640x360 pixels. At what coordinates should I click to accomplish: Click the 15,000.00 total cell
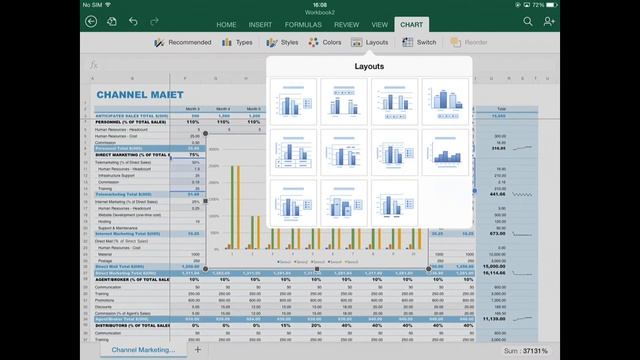(494, 267)
